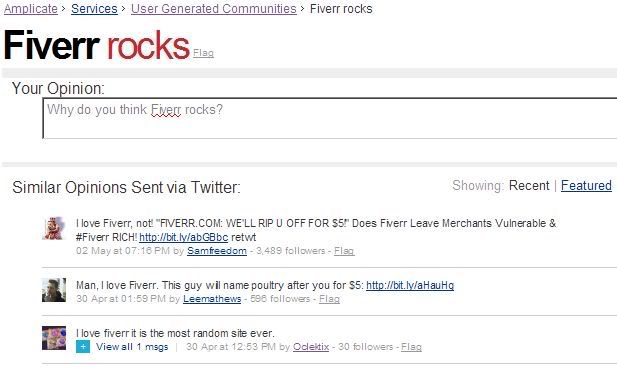The height and width of the screenshot is (367, 617).
Task: Open the bit.ly/abGBbc link
Action: 184,237
